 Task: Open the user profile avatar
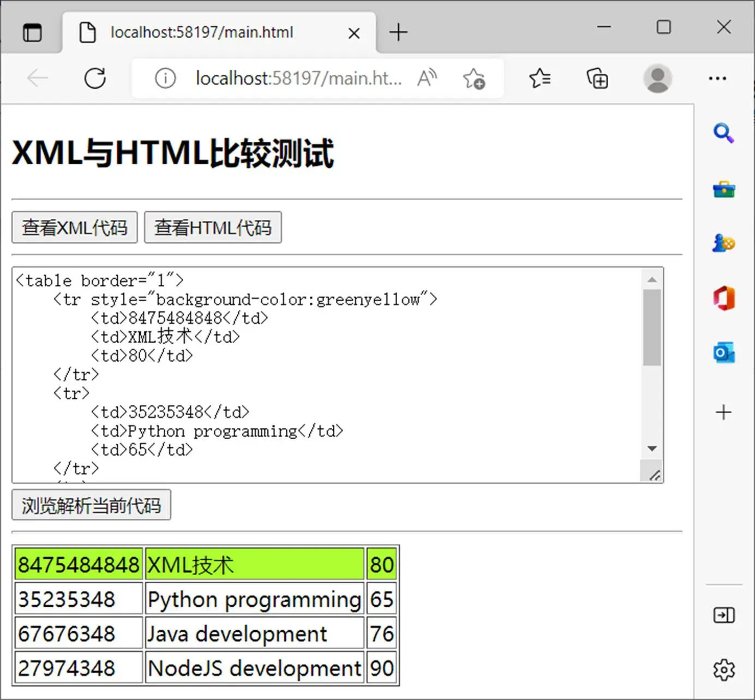pyautogui.click(x=657, y=79)
